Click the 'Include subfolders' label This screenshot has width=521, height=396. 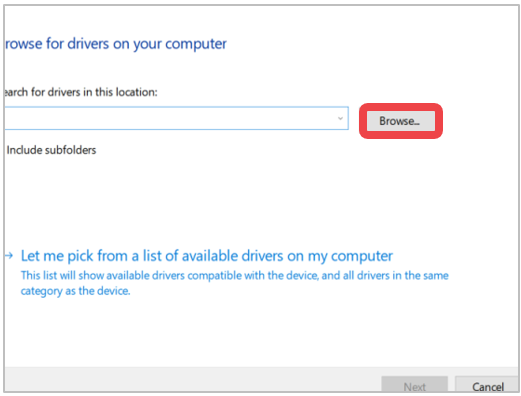(x=51, y=150)
